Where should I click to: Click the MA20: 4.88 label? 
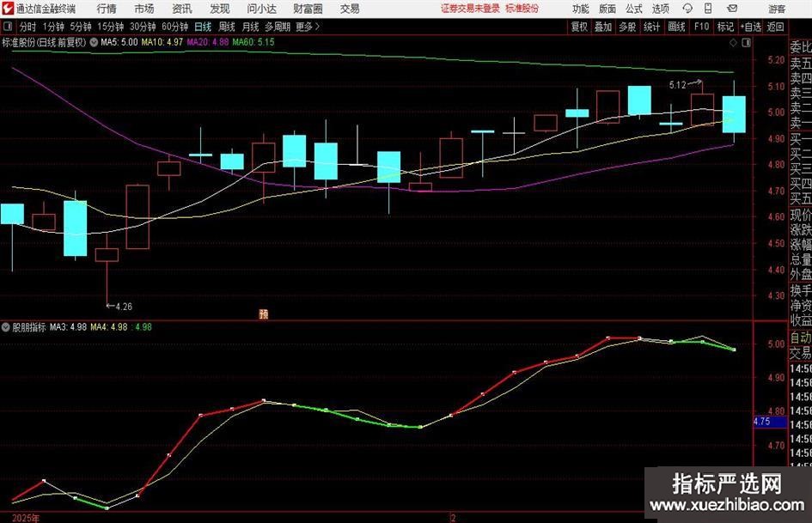(208, 42)
